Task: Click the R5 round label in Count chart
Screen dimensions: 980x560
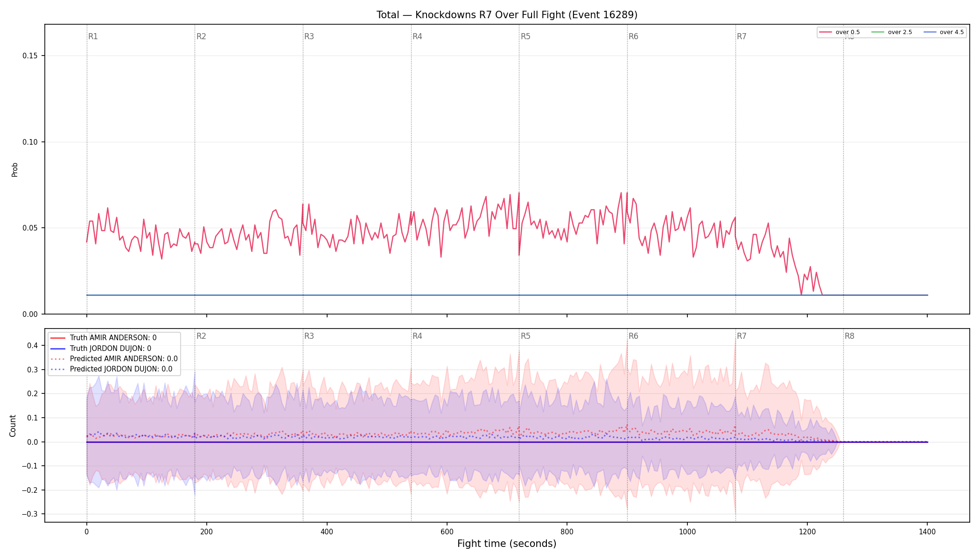Action: click(525, 336)
